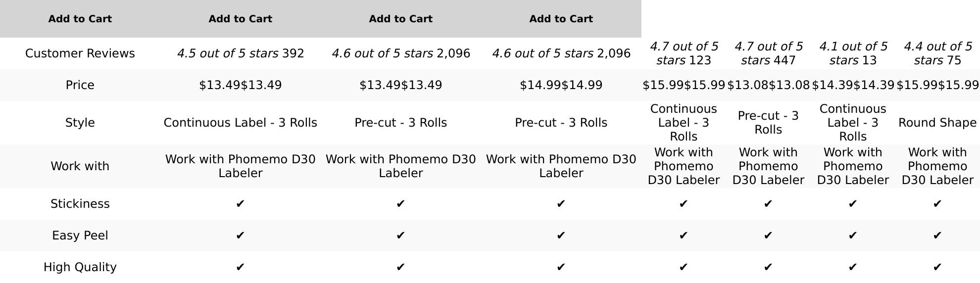
Task: Click the High Quality checkmark in the Round Shape column
Action: [x=937, y=267]
